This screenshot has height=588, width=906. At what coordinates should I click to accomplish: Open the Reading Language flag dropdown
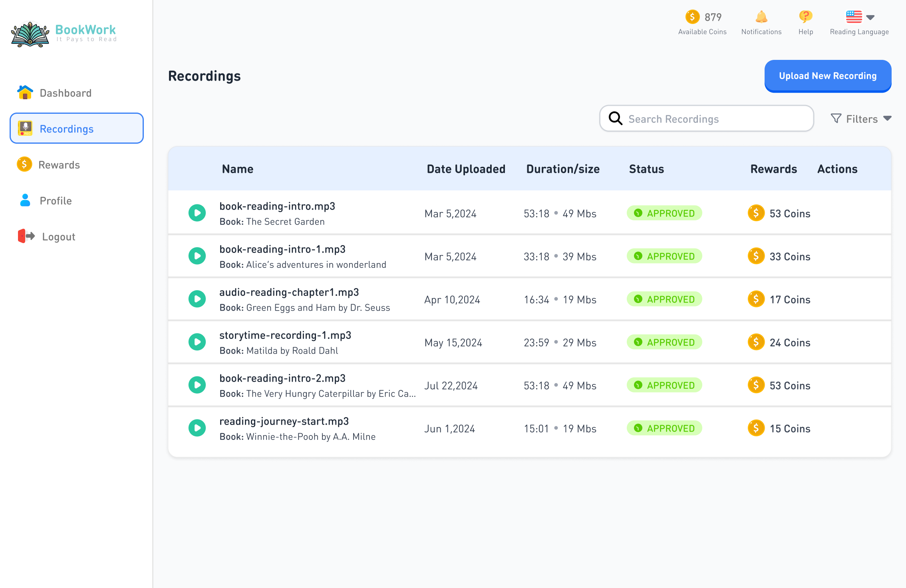[860, 17]
